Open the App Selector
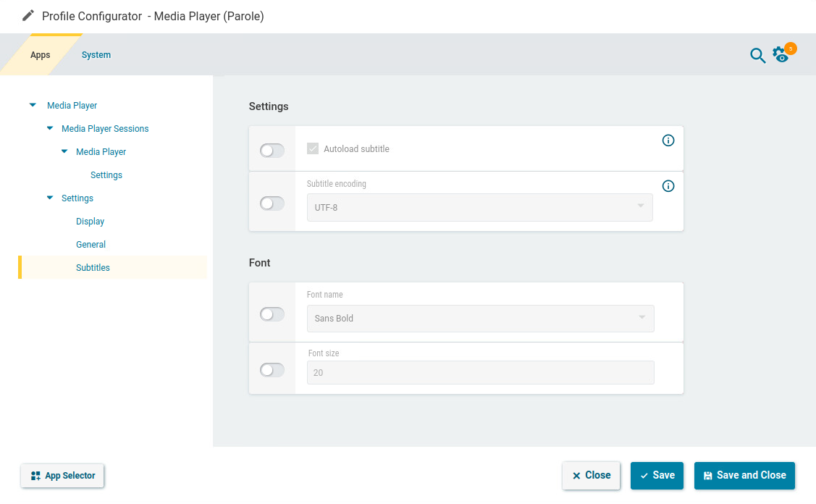Image resolution: width=816 pixels, height=504 pixels. click(63, 476)
